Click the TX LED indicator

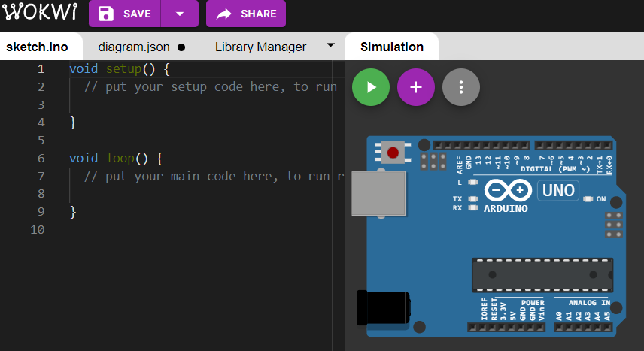pos(473,199)
